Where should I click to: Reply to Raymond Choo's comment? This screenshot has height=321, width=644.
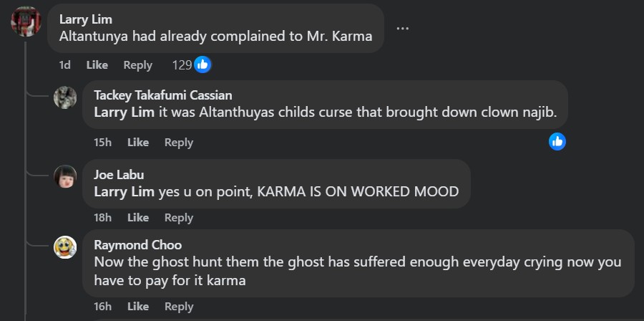point(179,307)
